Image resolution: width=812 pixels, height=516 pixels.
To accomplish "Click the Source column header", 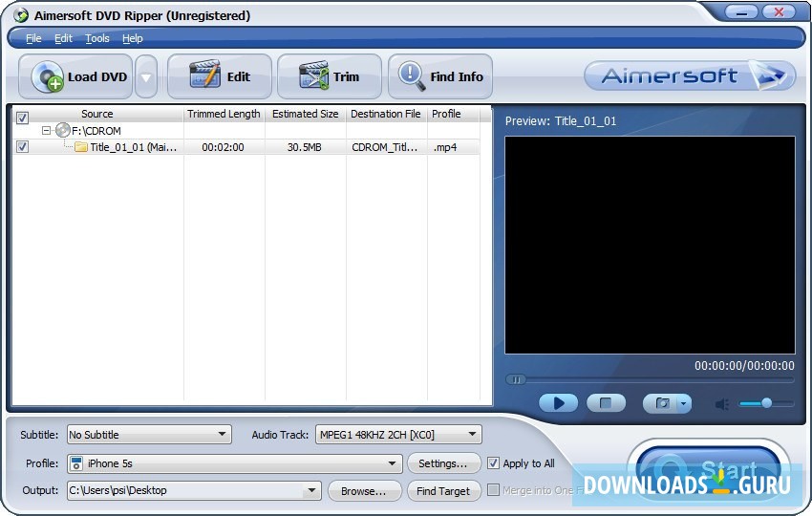I will (96, 114).
